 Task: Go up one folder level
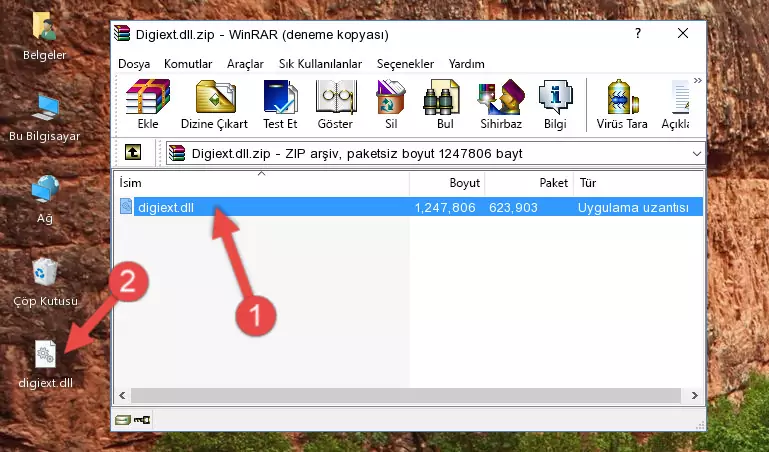click(133, 152)
